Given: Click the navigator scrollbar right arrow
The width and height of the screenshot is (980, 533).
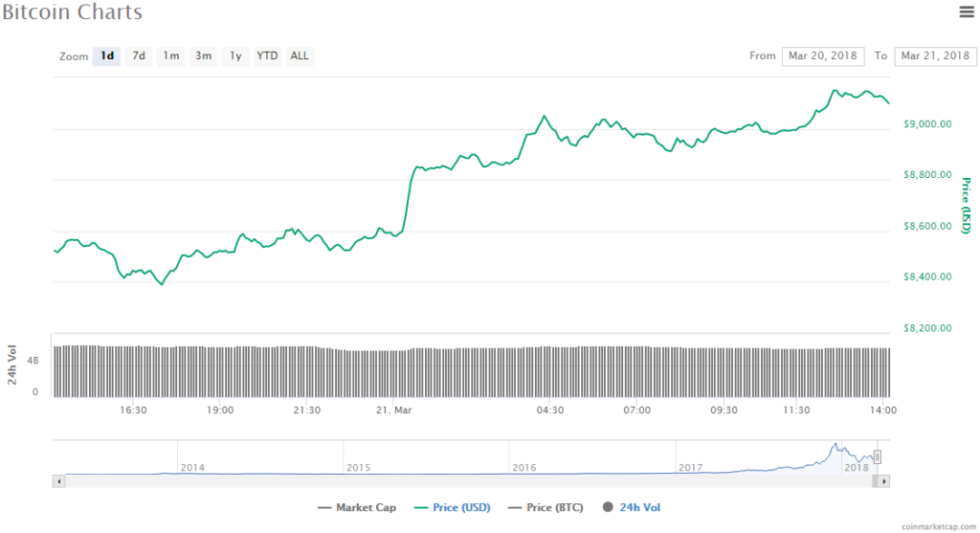Looking at the screenshot, I should [884, 481].
